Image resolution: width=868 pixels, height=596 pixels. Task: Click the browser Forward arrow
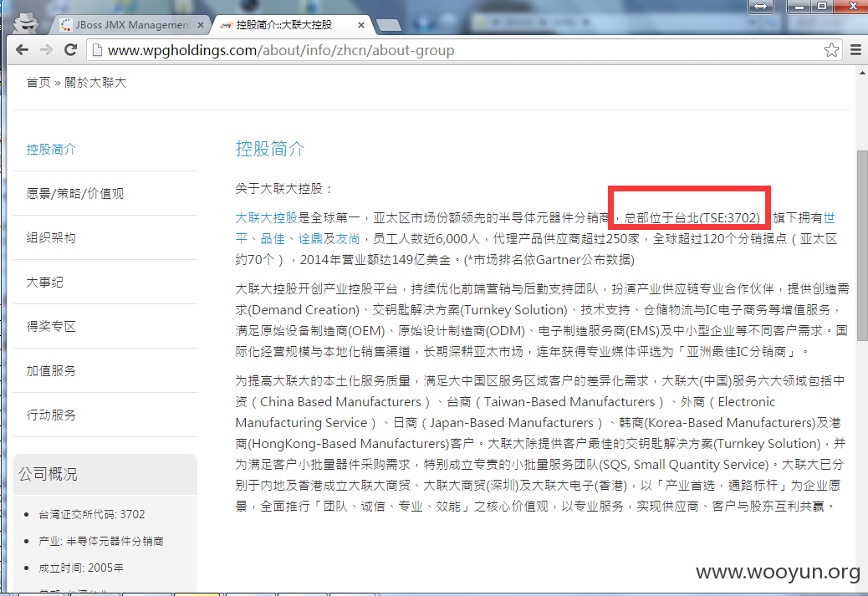click(47, 50)
